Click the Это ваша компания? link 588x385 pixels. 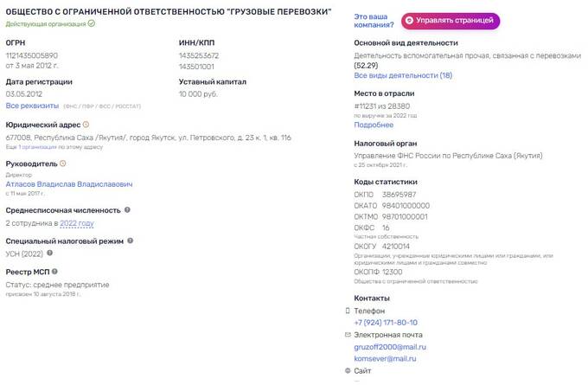(374, 21)
